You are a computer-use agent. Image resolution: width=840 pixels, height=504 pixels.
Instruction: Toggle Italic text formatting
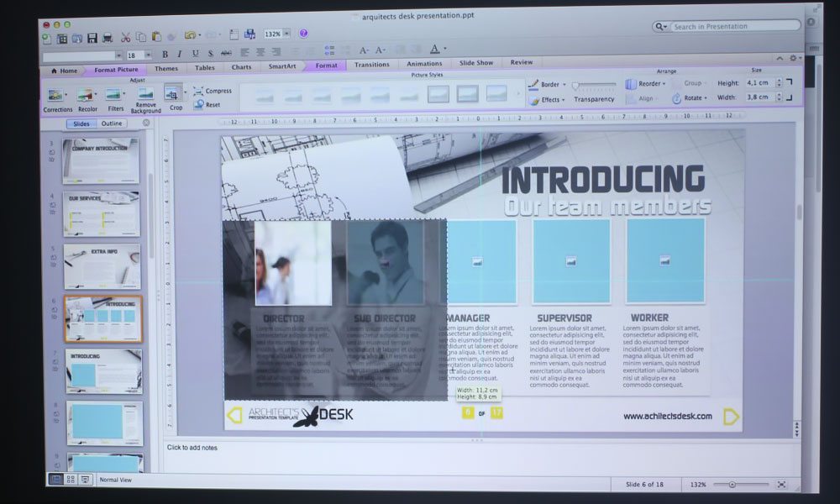click(x=179, y=55)
